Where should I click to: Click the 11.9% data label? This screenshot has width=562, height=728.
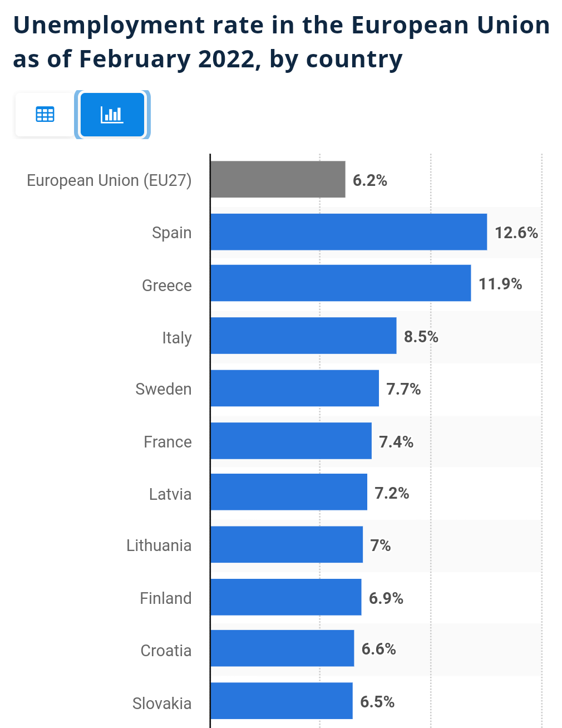tap(500, 284)
